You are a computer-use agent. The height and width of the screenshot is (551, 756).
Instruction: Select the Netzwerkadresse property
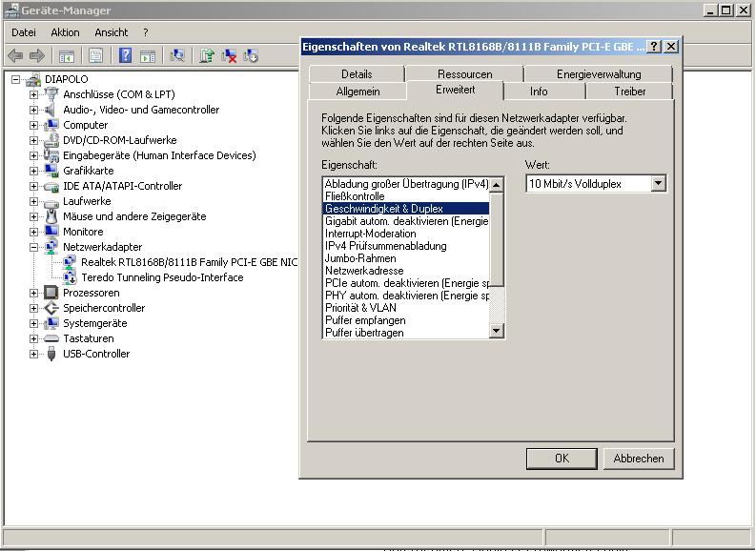coord(405,271)
